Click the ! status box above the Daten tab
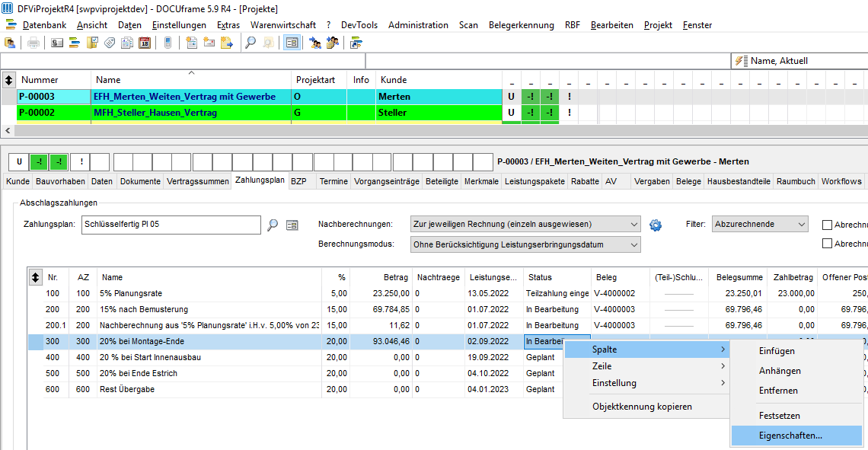The image size is (868, 450). click(x=81, y=161)
